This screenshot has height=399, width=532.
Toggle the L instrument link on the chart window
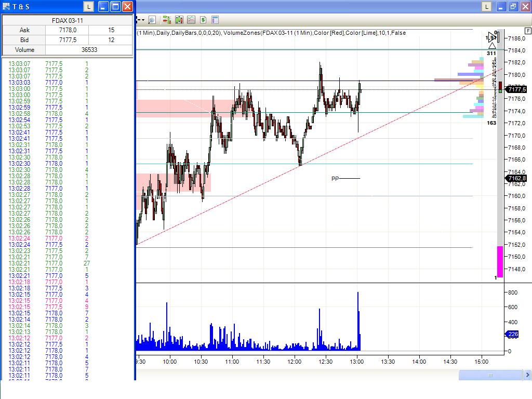[x=486, y=7]
